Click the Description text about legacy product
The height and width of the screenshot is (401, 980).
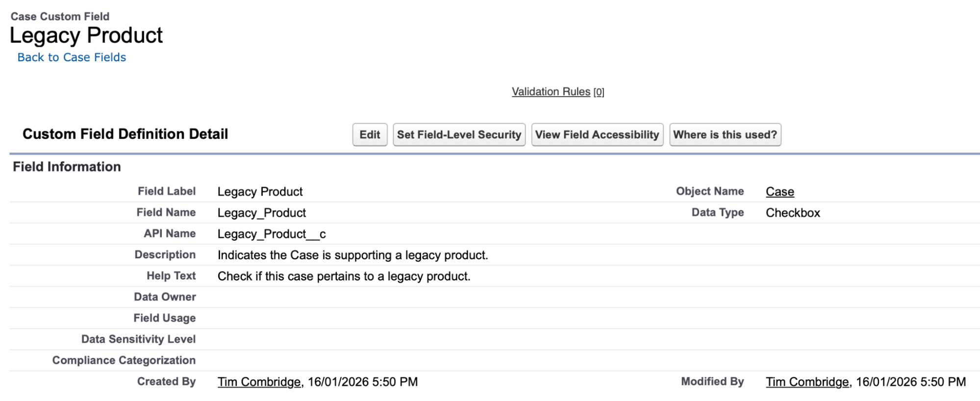click(352, 255)
